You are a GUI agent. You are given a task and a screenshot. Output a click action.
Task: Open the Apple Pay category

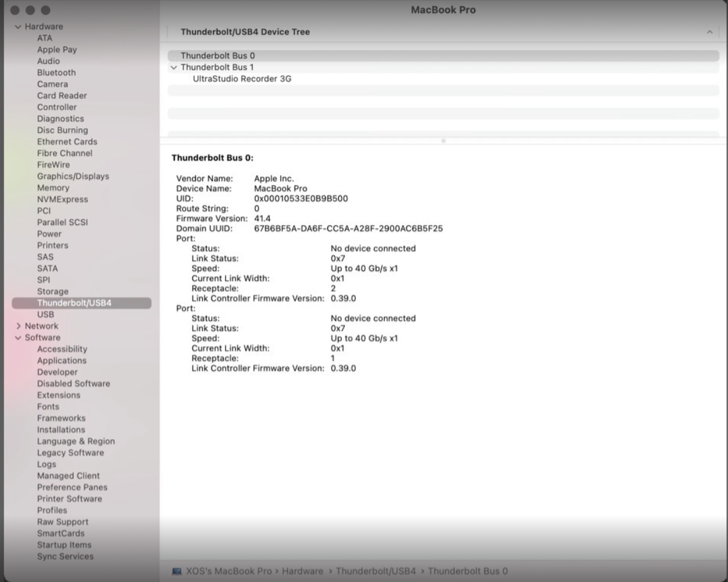tap(57, 50)
